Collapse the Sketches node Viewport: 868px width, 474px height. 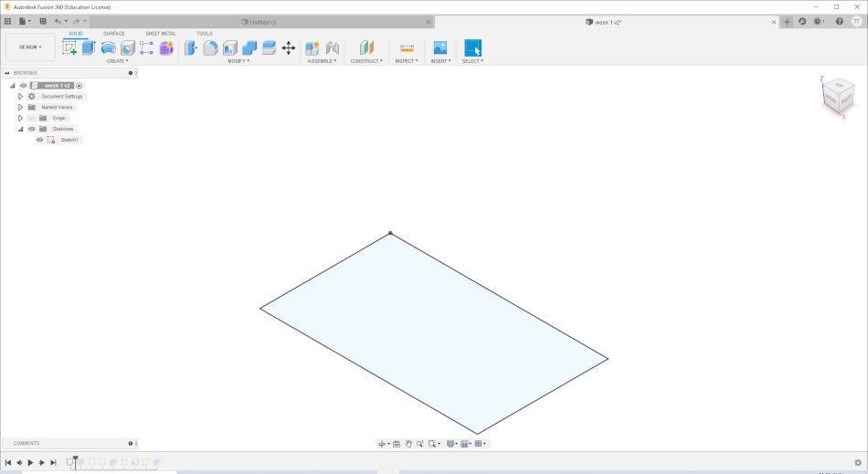pyautogui.click(x=20, y=129)
